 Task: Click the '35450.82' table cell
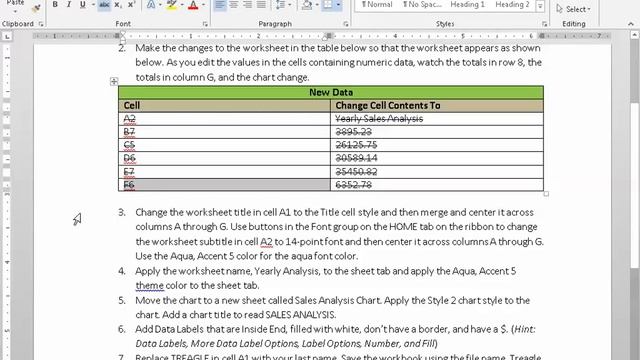point(437,172)
